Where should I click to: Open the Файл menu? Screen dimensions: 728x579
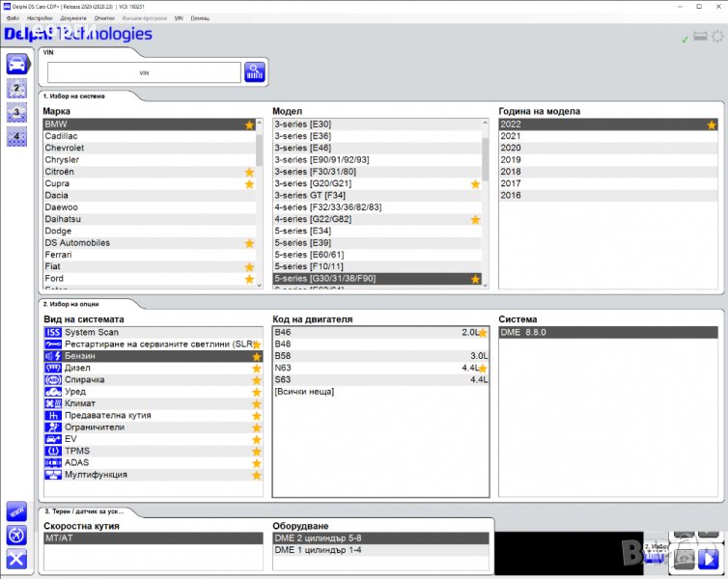coord(13,18)
